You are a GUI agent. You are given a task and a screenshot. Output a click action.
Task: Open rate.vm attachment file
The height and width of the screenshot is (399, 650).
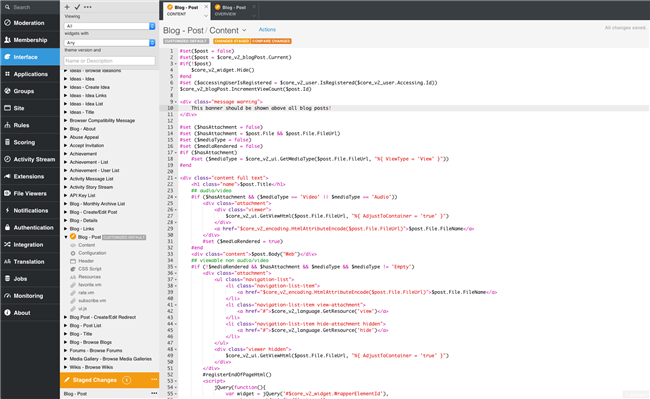coord(86,293)
